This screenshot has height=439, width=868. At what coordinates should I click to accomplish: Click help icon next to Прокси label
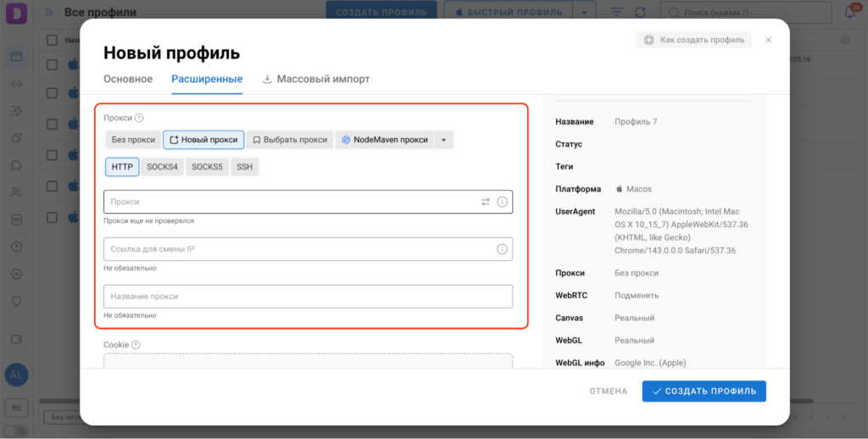tap(139, 119)
